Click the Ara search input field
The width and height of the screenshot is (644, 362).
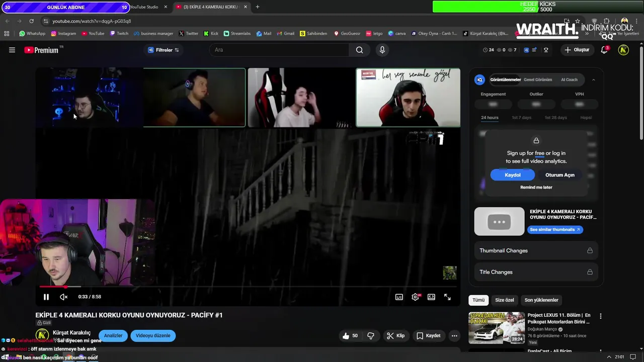279,50
